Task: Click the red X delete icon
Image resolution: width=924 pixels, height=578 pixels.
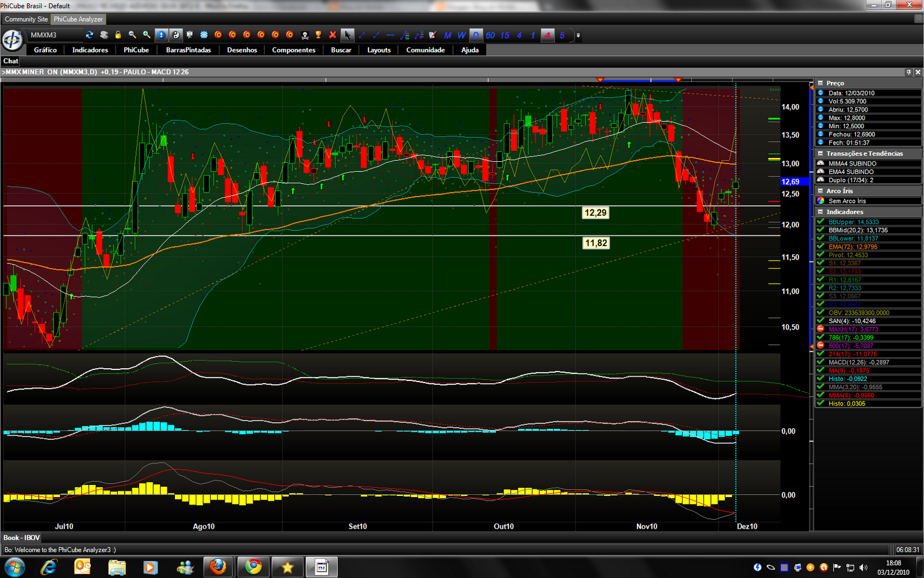Action: point(333,35)
